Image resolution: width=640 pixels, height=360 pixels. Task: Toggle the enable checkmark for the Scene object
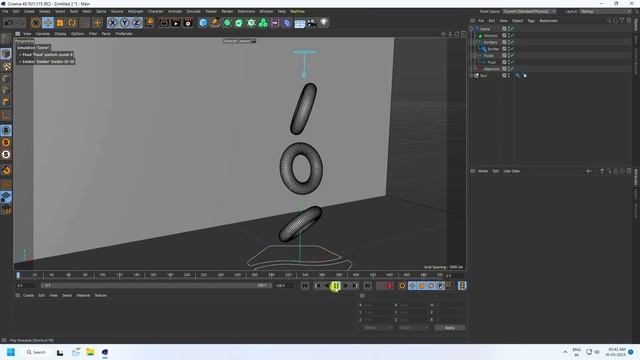point(512,29)
